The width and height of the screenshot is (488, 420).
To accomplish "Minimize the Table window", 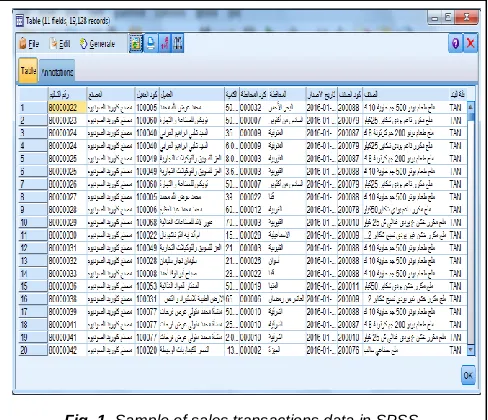I will click(435, 18).
